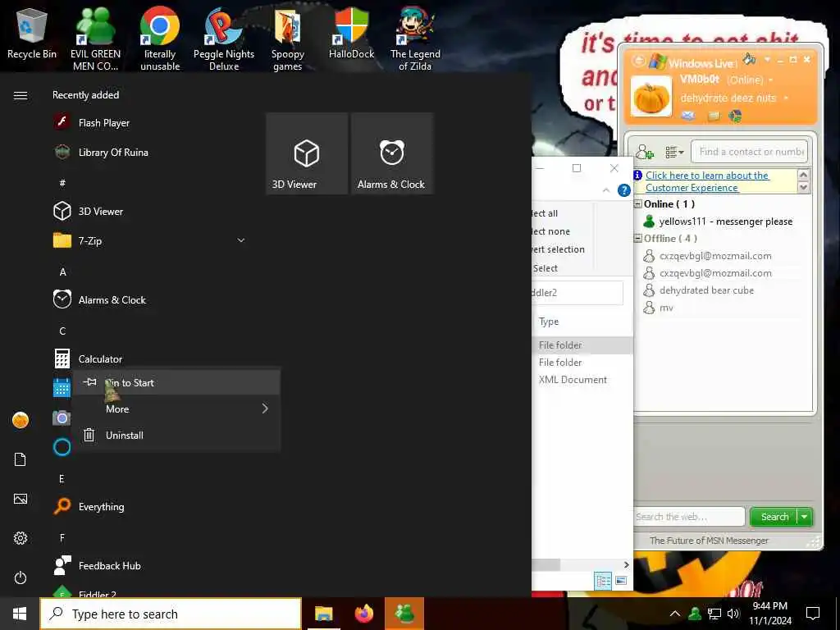Select Peggle Nights Deluxe desktop icon
The width and height of the screenshot is (840, 630).
[x=224, y=39]
